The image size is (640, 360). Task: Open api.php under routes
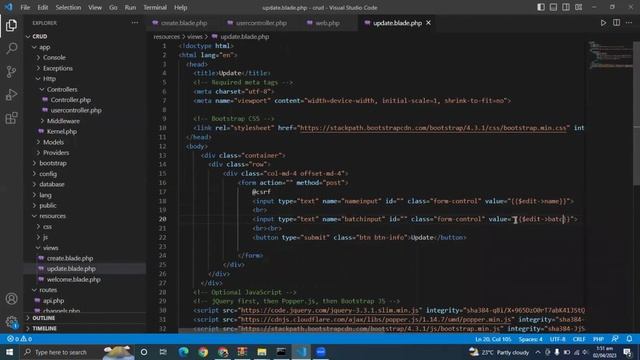(x=53, y=300)
